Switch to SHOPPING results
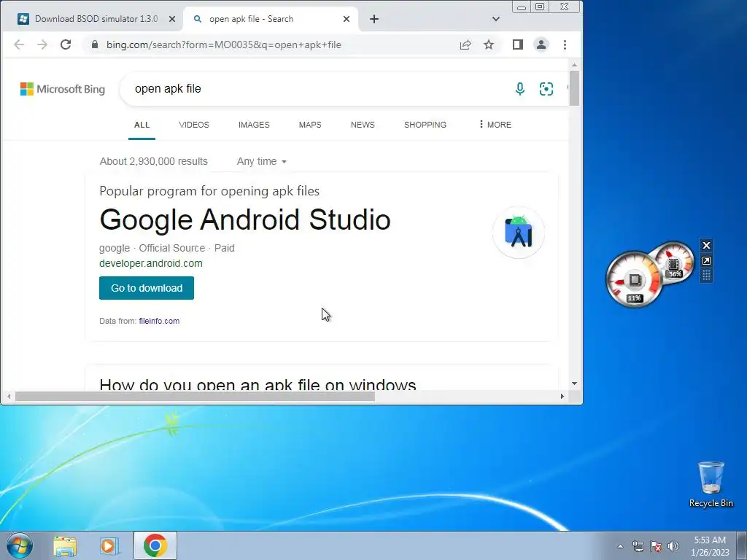 tap(425, 125)
